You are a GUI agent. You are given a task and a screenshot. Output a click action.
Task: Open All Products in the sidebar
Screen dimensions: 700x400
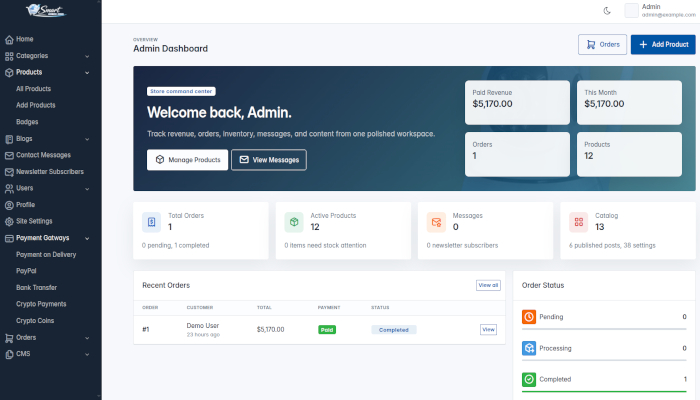pos(33,89)
